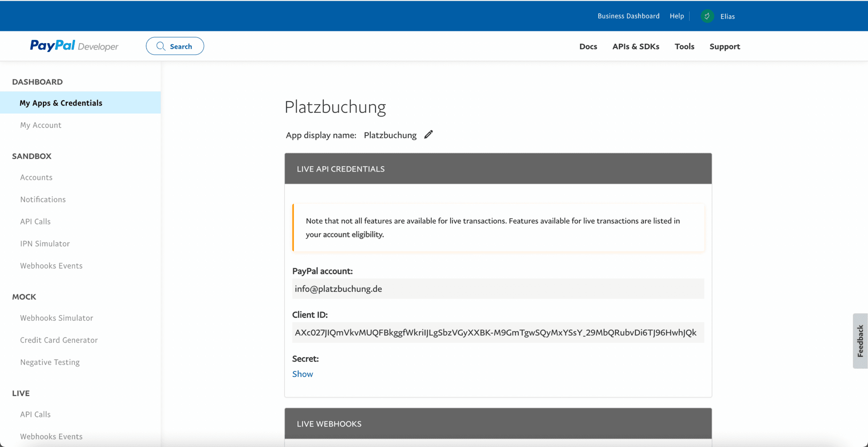Image resolution: width=868 pixels, height=447 pixels.
Task: Open IPN Simulator
Action: [45, 244]
